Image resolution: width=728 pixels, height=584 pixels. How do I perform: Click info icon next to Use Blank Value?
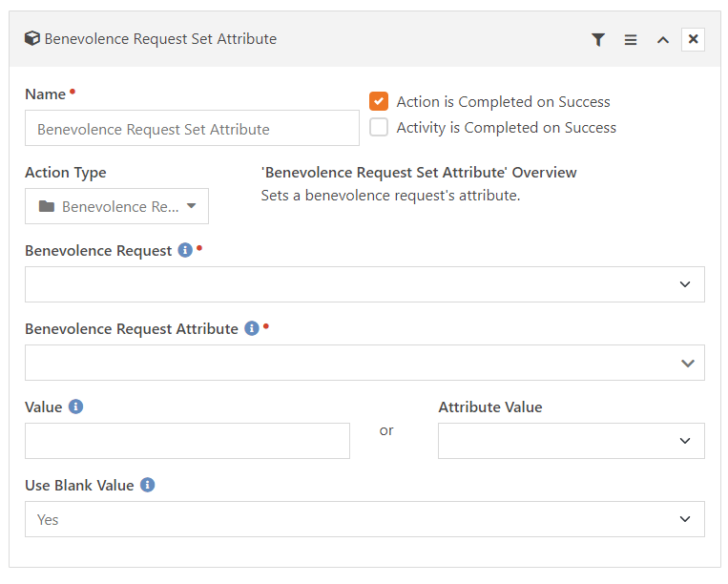point(148,485)
